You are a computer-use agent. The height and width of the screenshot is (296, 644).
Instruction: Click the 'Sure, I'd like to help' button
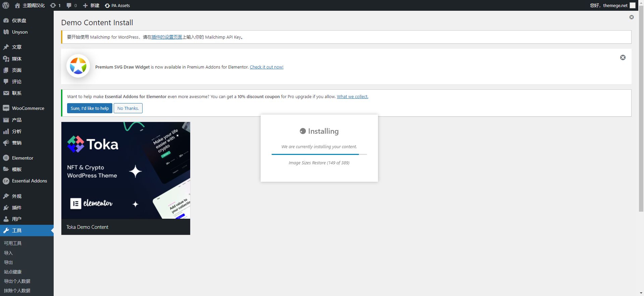click(90, 108)
